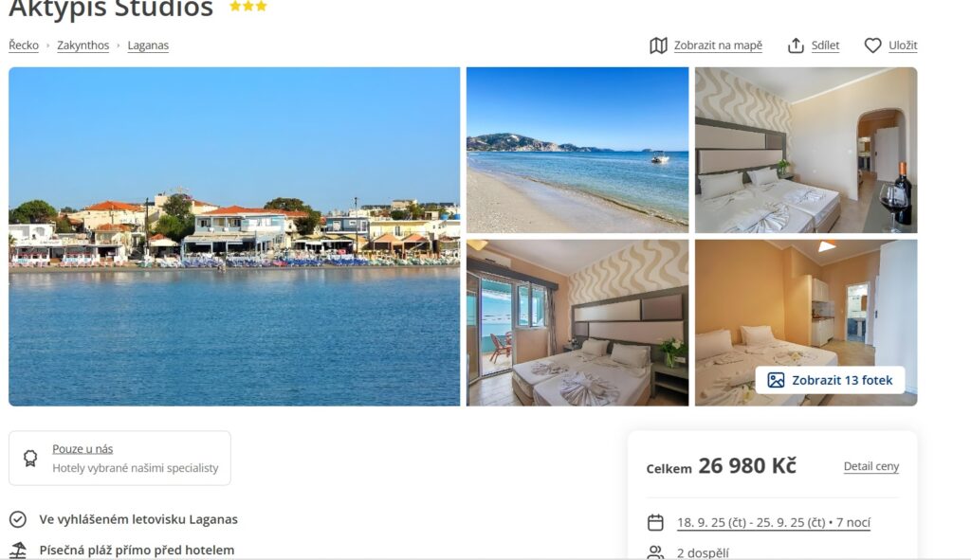This screenshot has height=560, width=971.
Task: Click the award ribbon icon by Pouze u nás
Action: [x=30, y=459]
